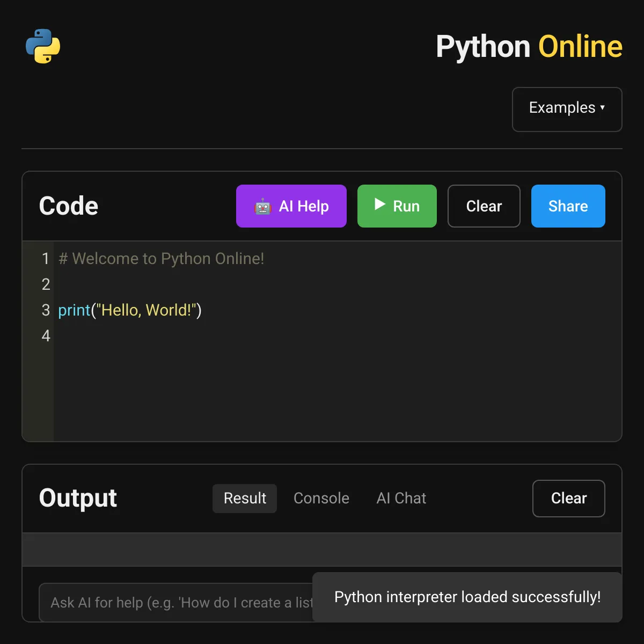Viewport: 644px width, 644px height.
Task: Switch to the Console tab
Action: 321,498
